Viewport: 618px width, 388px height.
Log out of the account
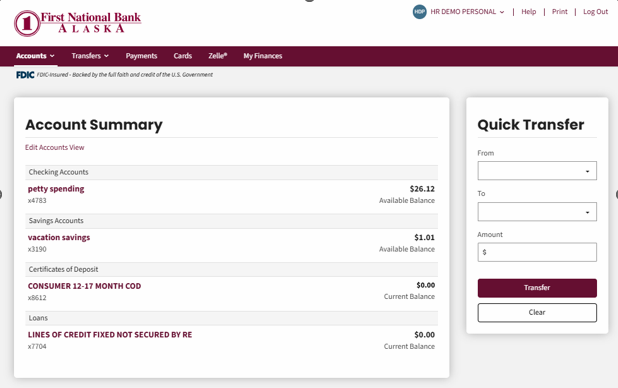[x=596, y=12]
